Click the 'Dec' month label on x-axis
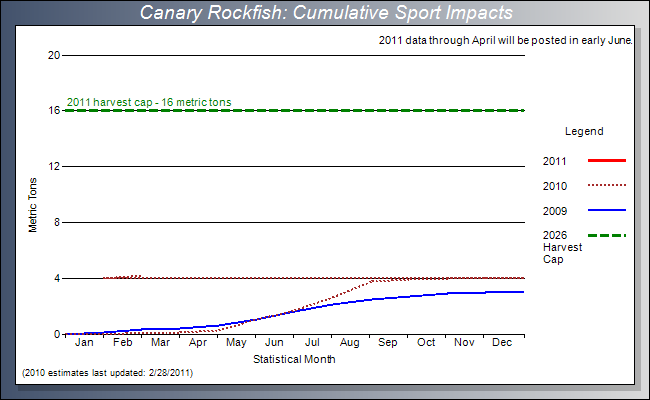The width and height of the screenshot is (650, 400). [503, 343]
